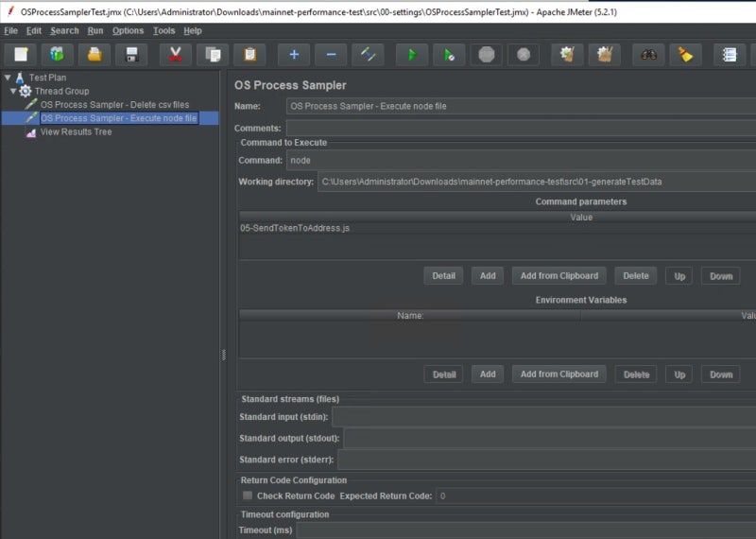The image size is (756, 539).
Task: Click the Name input field
Action: 521,106
